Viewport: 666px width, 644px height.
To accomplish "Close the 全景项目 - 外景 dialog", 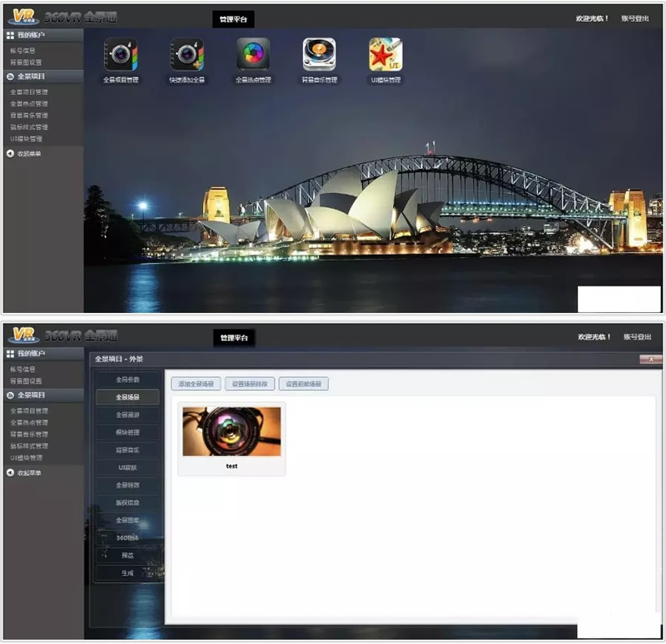I will pos(650,359).
